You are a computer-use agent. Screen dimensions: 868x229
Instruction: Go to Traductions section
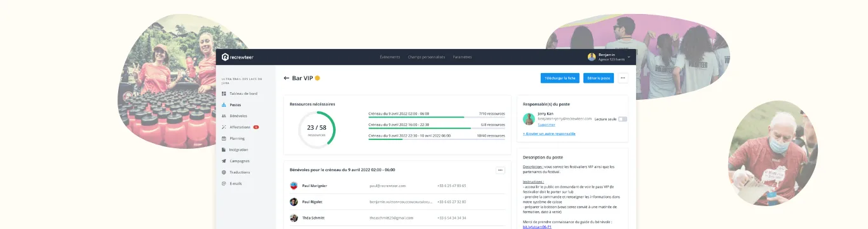tap(240, 172)
